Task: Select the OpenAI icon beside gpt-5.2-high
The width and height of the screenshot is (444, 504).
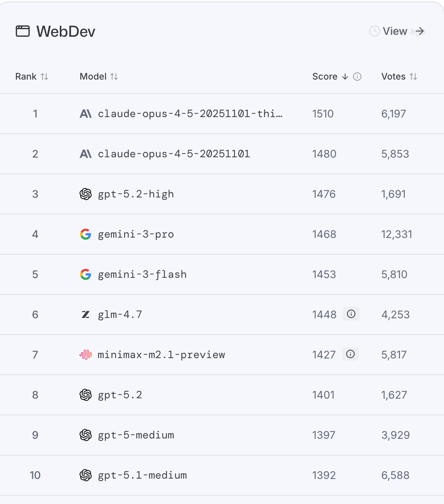Action: [86, 194]
